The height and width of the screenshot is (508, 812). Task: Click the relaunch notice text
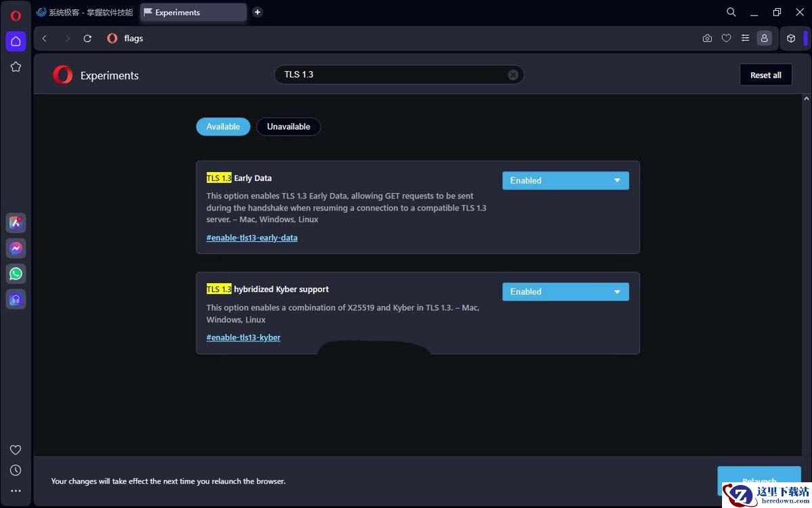click(168, 482)
